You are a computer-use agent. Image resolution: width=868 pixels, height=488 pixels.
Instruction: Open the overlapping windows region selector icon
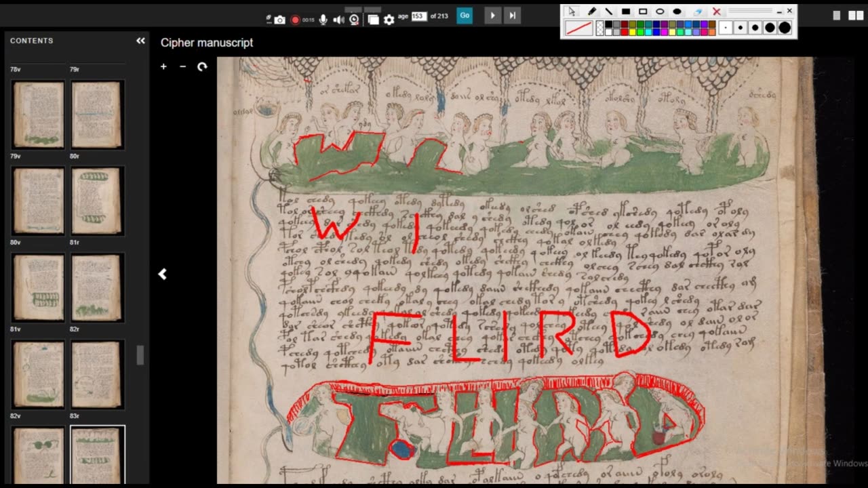[x=373, y=20]
